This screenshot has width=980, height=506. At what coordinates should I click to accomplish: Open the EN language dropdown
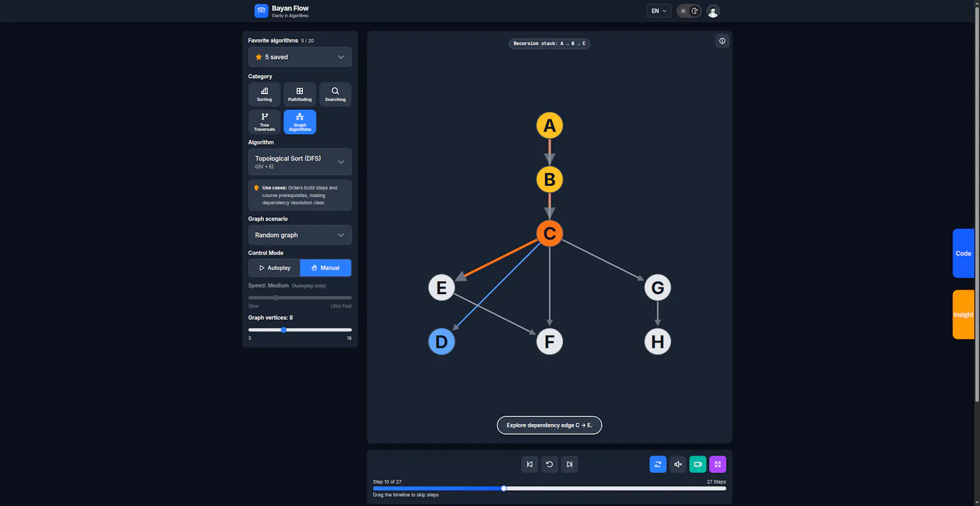659,11
